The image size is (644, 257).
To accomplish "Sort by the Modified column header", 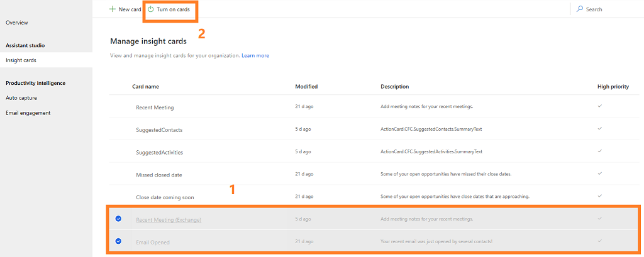I will pos(306,87).
